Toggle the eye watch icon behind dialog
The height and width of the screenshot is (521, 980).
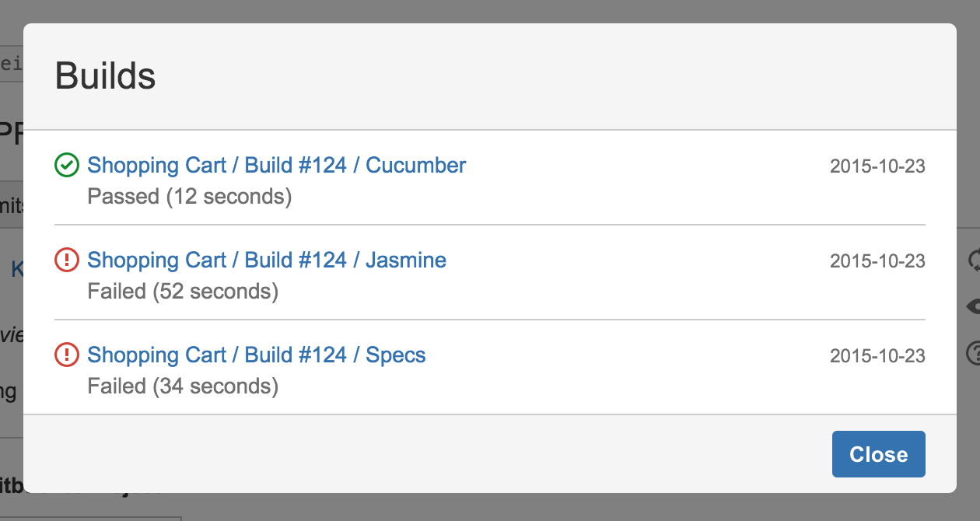tap(972, 306)
